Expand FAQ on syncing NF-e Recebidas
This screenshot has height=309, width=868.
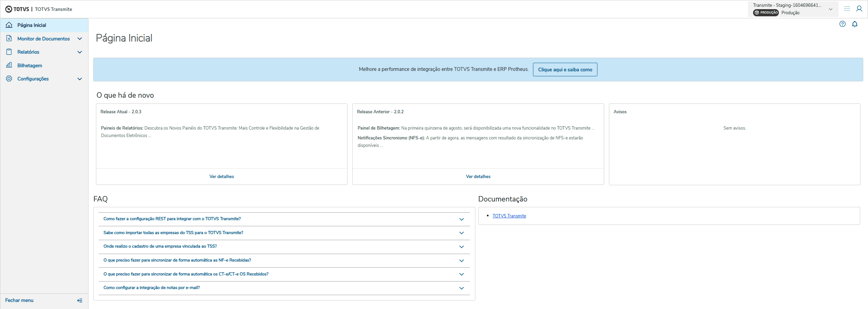(x=461, y=260)
